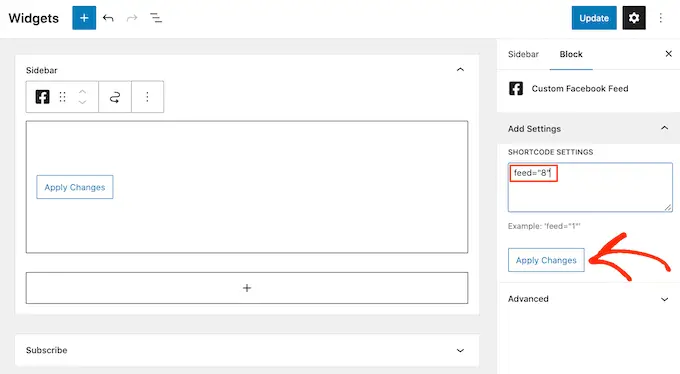Image resolution: width=680 pixels, height=374 pixels.
Task: Click the textarea resize handle corner
Action: pos(668,208)
